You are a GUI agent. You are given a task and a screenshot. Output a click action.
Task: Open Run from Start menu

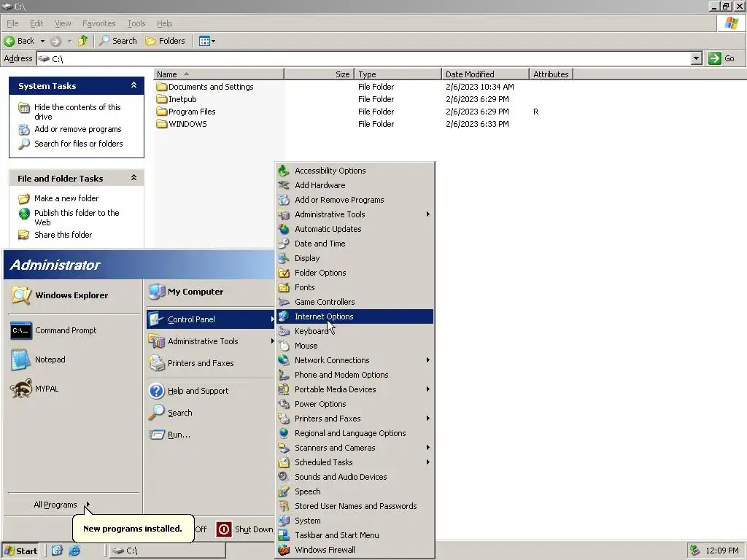tap(179, 435)
